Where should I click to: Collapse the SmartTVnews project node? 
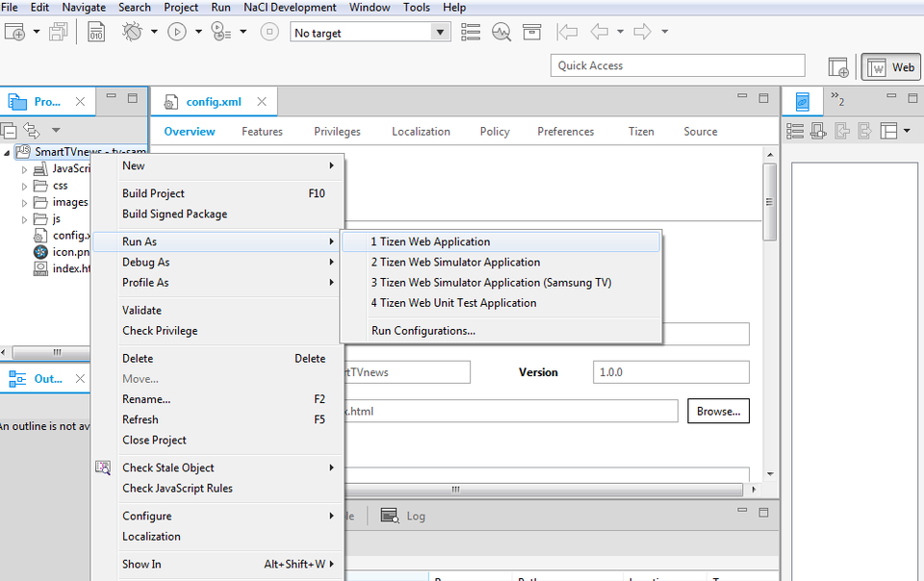point(8,152)
